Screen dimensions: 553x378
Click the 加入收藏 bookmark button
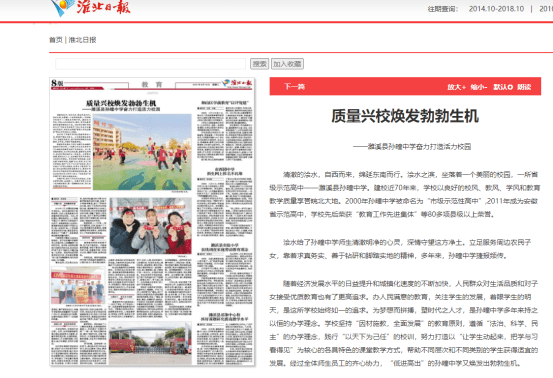(287, 64)
